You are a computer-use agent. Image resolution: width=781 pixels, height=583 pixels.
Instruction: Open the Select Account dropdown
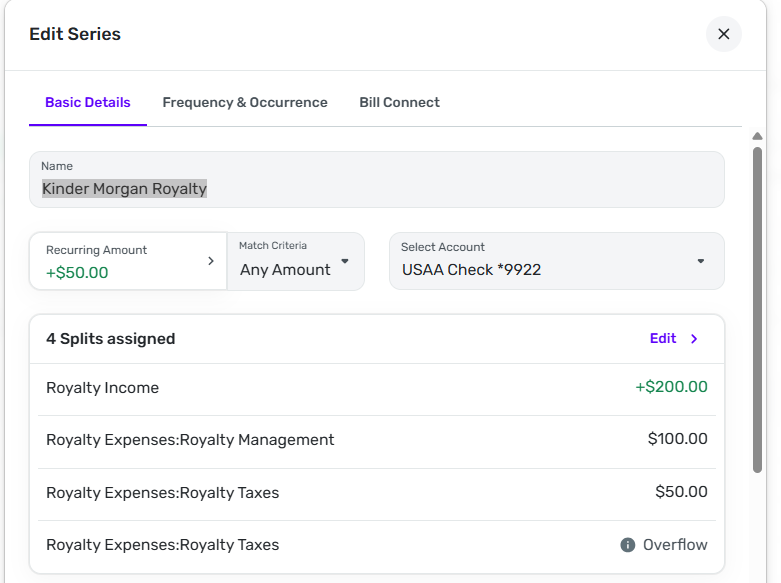pyautogui.click(x=556, y=261)
